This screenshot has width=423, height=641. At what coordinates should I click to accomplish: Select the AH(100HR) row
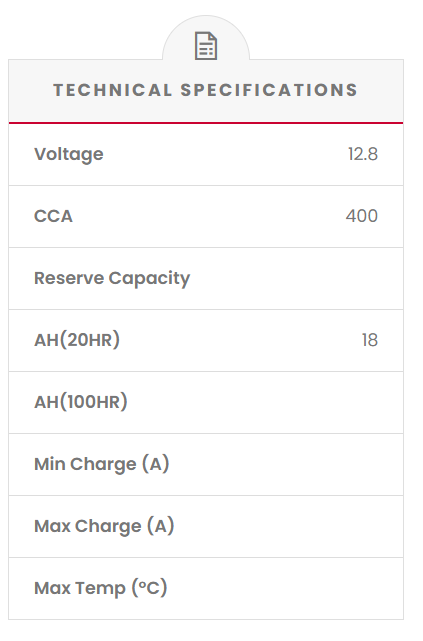(206, 403)
